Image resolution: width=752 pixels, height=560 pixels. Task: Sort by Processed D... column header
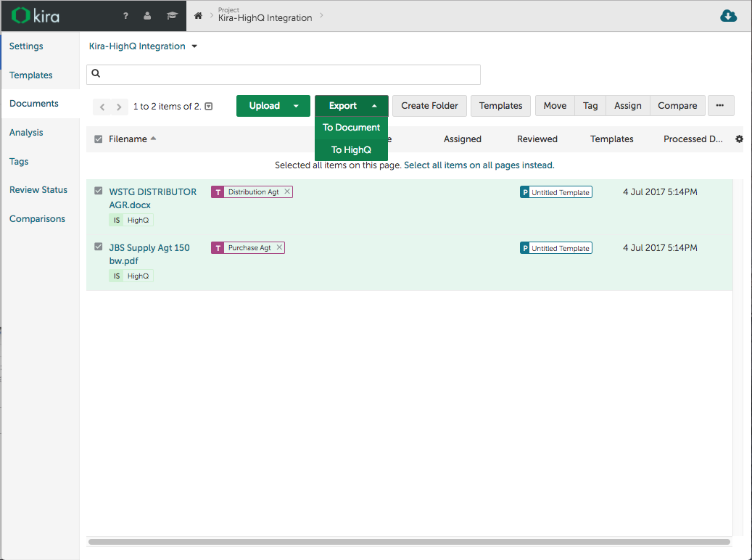[693, 139]
